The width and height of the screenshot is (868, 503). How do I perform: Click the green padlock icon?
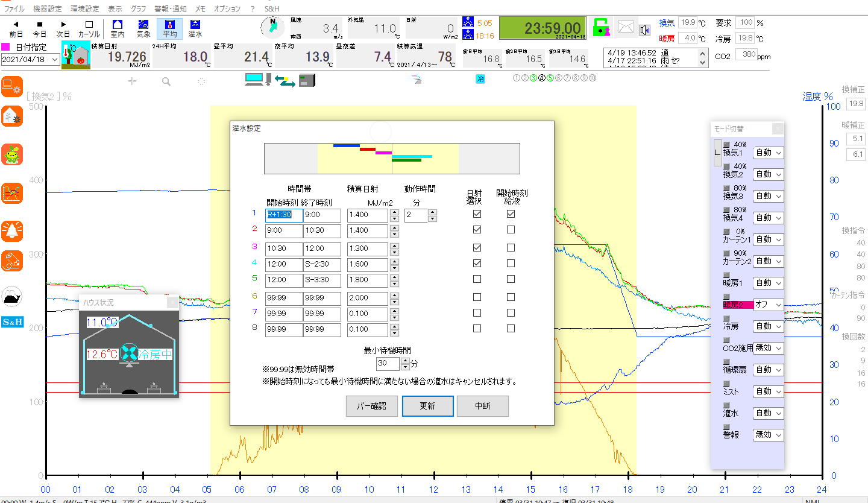(600, 28)
